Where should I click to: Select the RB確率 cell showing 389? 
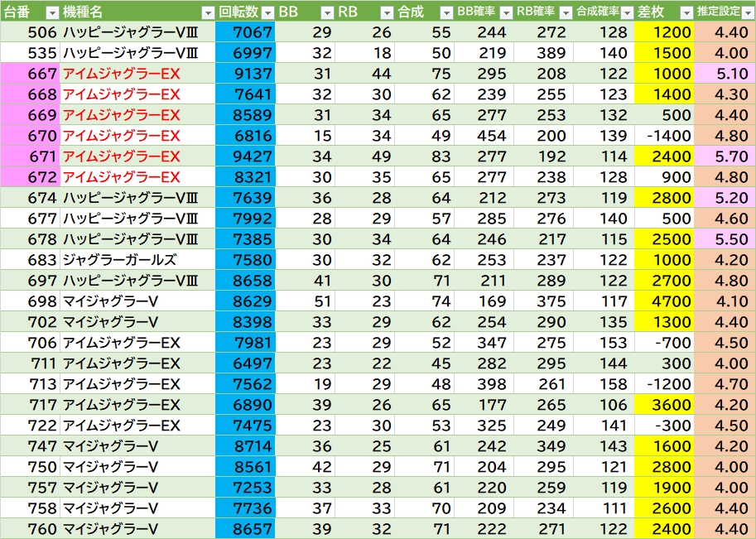pyautogui.click(x=543, y=53)
